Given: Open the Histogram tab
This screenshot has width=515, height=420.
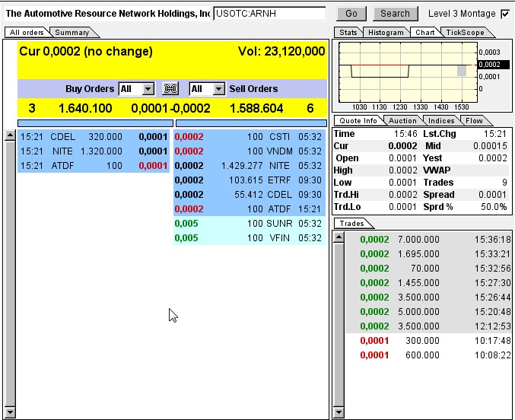Looking at the screenshot, I should coord(386,33).
